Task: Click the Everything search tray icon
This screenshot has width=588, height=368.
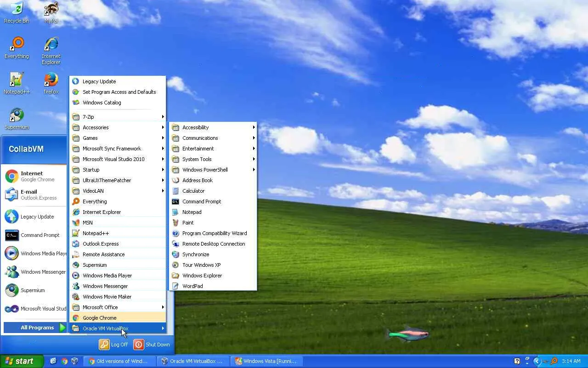Action: [554, 361]
